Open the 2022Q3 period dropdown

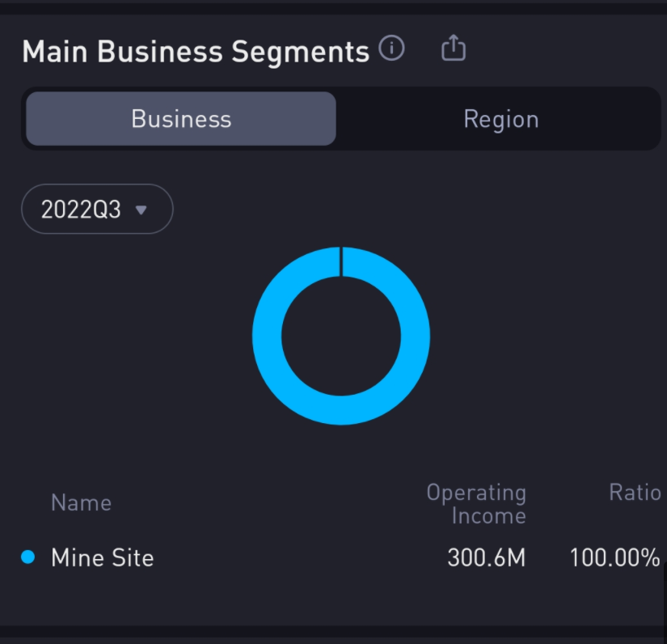[x=97, y=210]
